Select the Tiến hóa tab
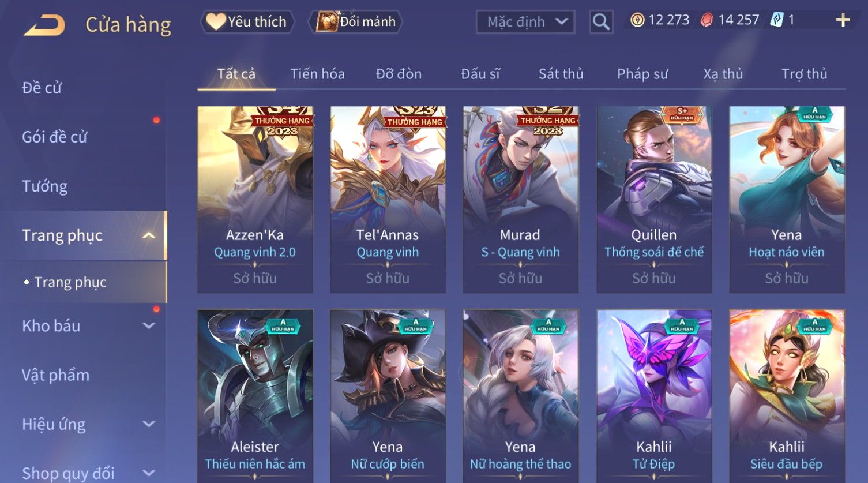868x483 pixels. tap(317, 74)
